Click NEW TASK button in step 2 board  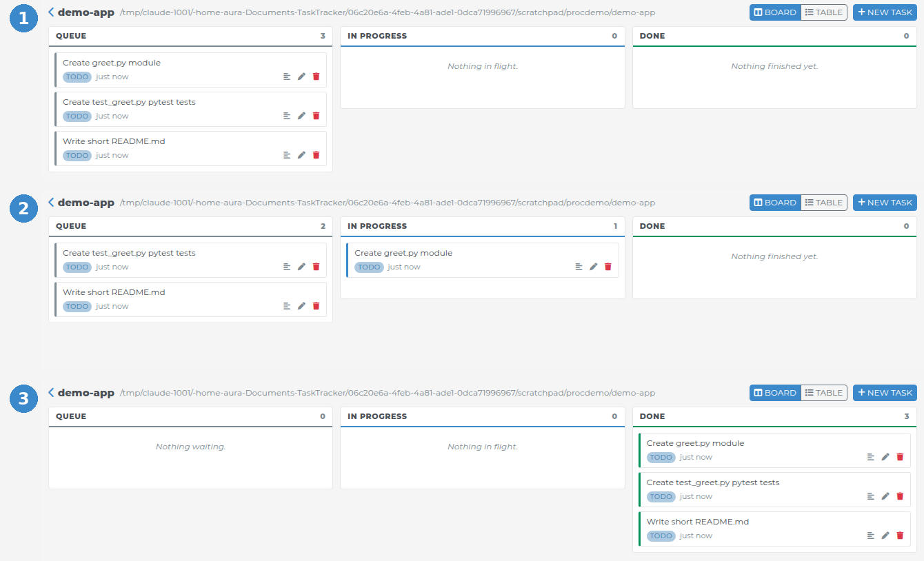885,203
